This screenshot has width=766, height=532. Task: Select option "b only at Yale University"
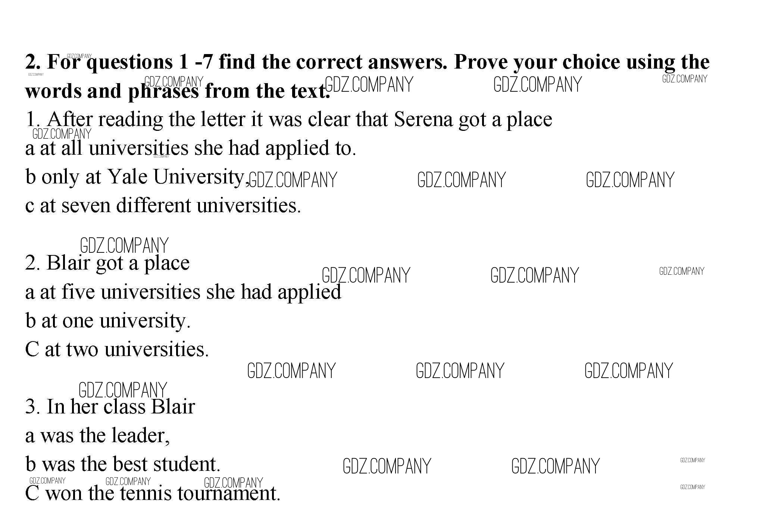click(x=137, y=177)
